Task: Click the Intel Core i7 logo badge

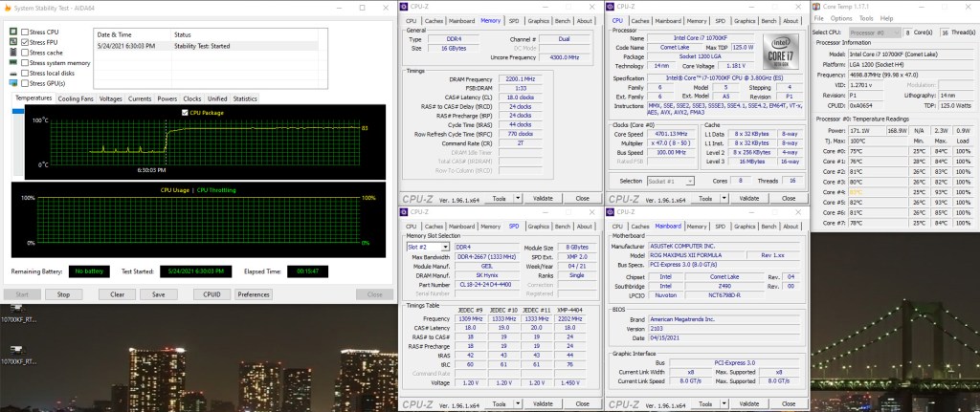Action: [782, 51]
